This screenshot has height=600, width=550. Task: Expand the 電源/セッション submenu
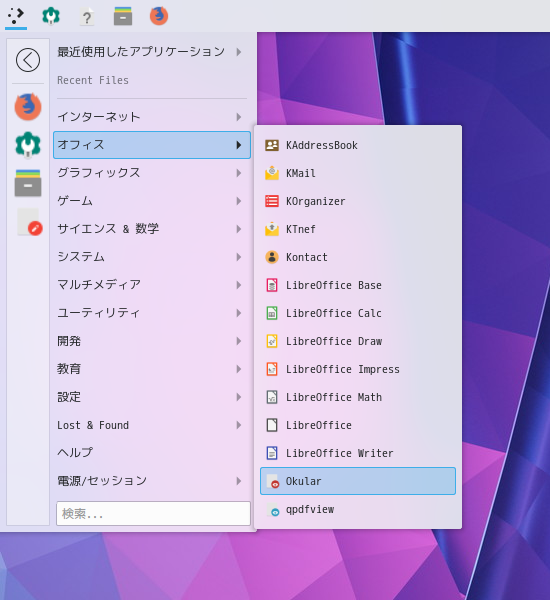(x=152, y=481)
